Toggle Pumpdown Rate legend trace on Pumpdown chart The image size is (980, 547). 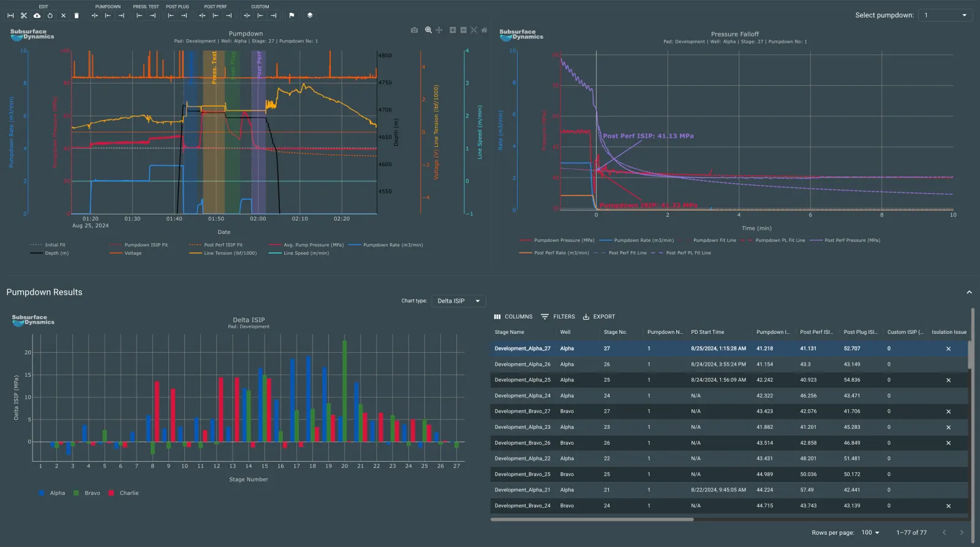pos(386,245)
